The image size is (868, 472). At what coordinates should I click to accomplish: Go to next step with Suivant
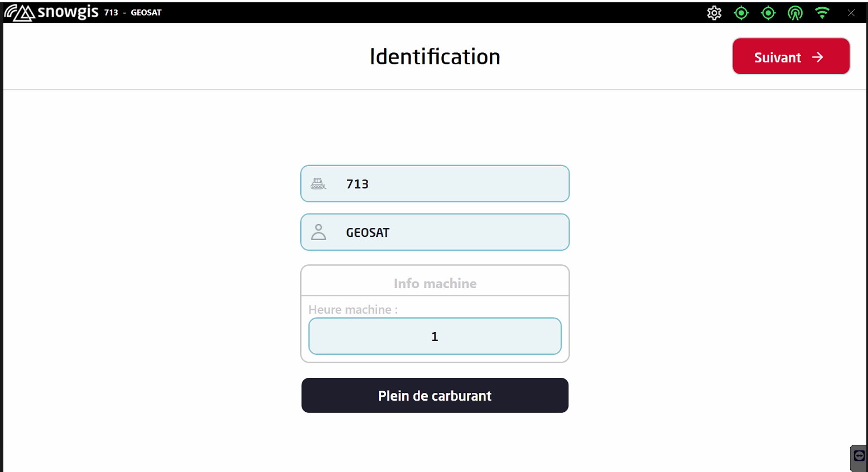coord(790,57)
